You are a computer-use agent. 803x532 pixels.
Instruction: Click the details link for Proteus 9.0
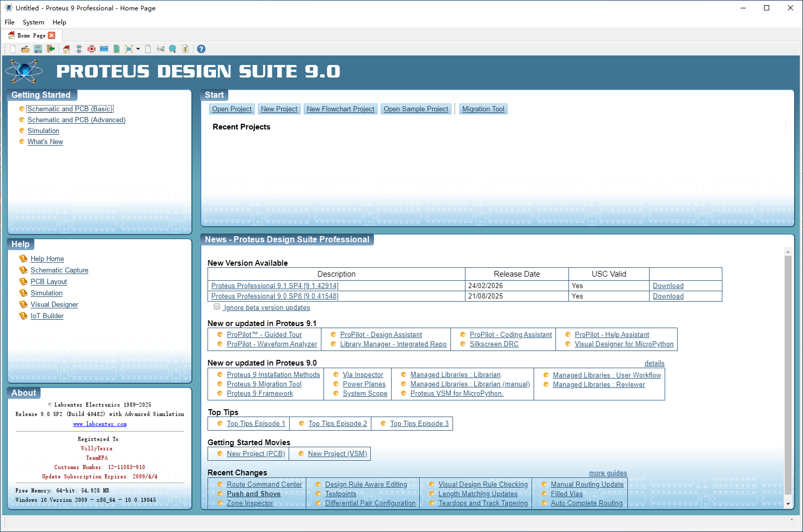pos(654,363)
